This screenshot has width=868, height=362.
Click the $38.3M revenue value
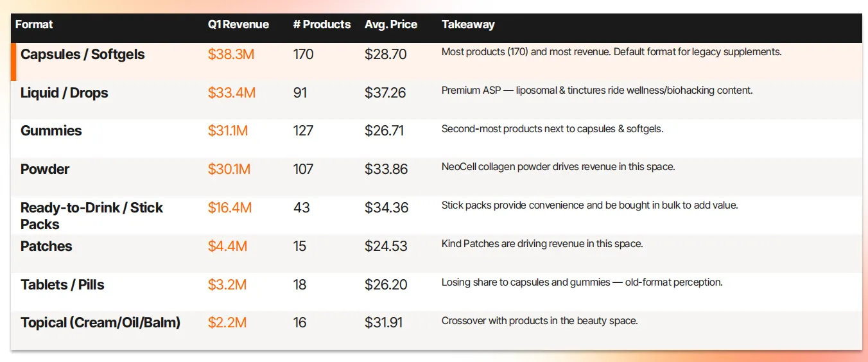(231, 55)
